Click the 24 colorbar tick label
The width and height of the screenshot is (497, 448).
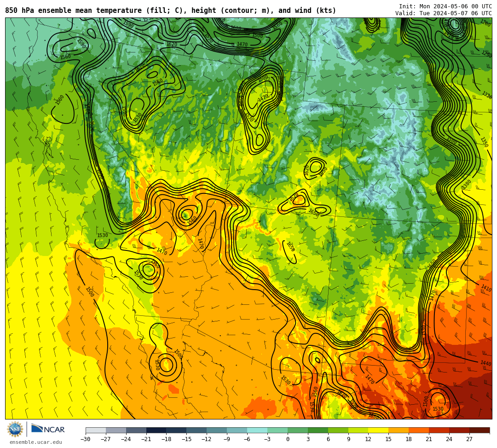[x=449, y=439]
